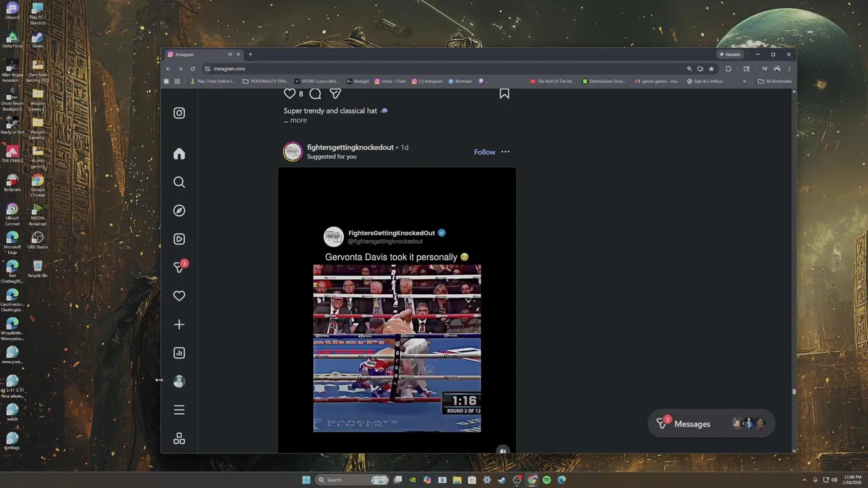Open Windows Start menu

point(306,480)
